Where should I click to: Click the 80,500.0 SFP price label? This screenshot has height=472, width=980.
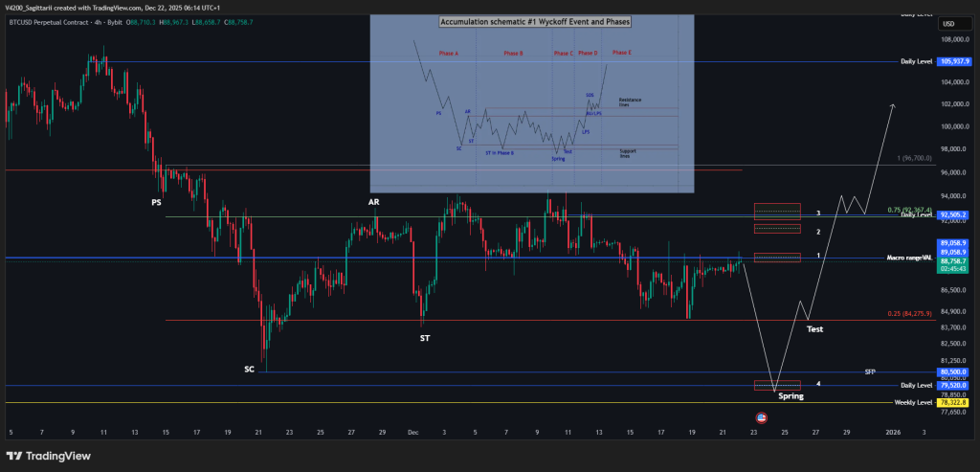(x=954, y=371)
